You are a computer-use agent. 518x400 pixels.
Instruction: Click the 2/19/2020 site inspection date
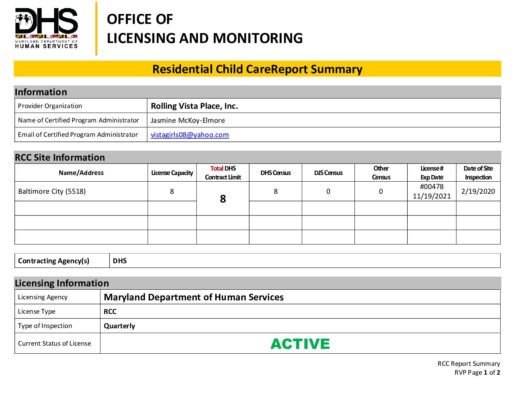(x=478, y=191)
